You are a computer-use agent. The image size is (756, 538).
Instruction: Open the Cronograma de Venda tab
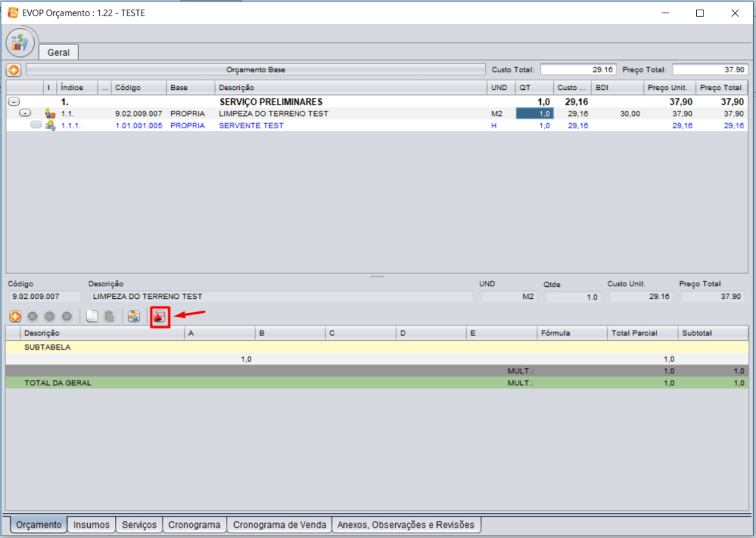click(x=279, y=524)
